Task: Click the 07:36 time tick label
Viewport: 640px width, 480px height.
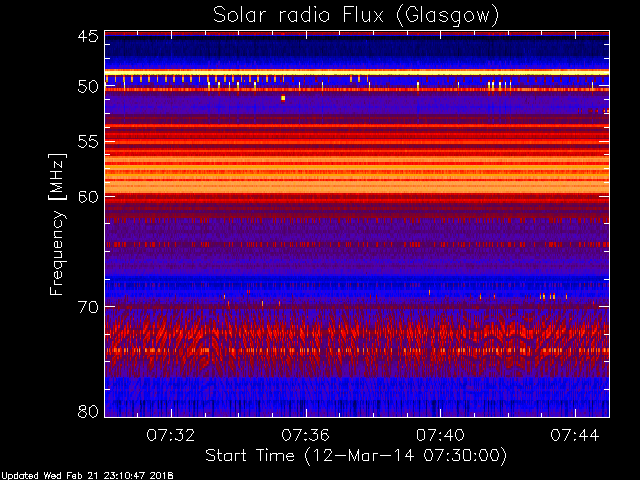Action: pyautogui.click(x=305, y=435)
